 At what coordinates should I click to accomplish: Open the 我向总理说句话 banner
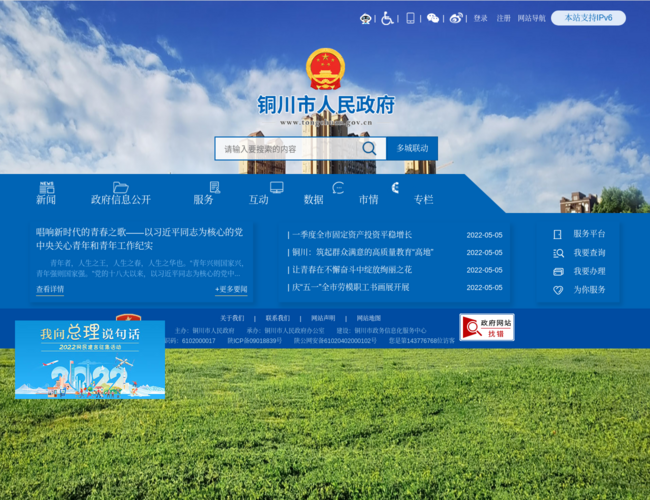(x=90, y=359)
